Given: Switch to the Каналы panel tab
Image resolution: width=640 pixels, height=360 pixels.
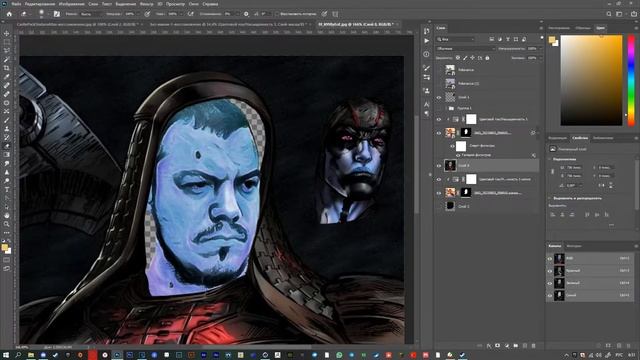Looking at the screenshot, I should coord(555,246).
